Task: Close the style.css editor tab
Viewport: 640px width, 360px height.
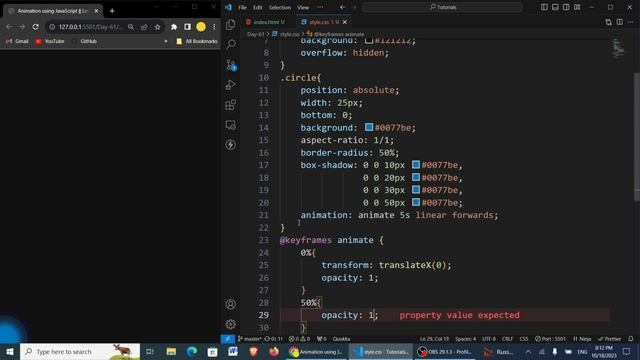Action: coord(345,22)
